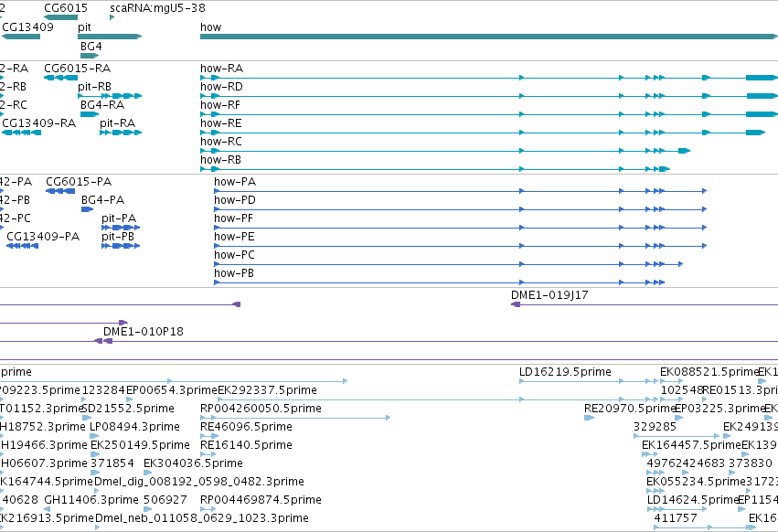This screenshot has height=532, width=778.
Task: Select scaRNA:mgU5-38 feature
Action: [112, 17]
